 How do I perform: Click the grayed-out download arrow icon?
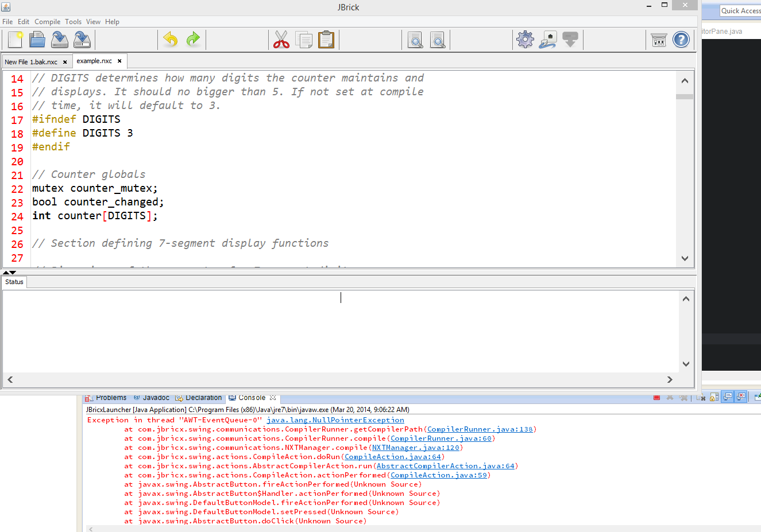click(x=570, y=40)
